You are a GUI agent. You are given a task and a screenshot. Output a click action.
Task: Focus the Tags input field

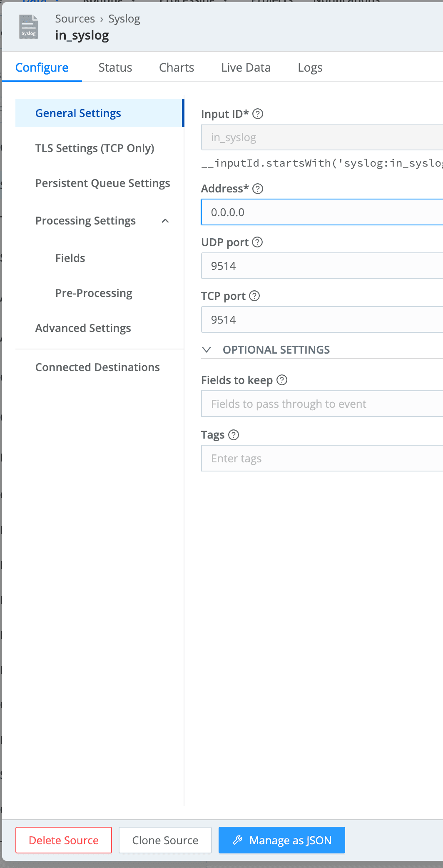[321, 458]
